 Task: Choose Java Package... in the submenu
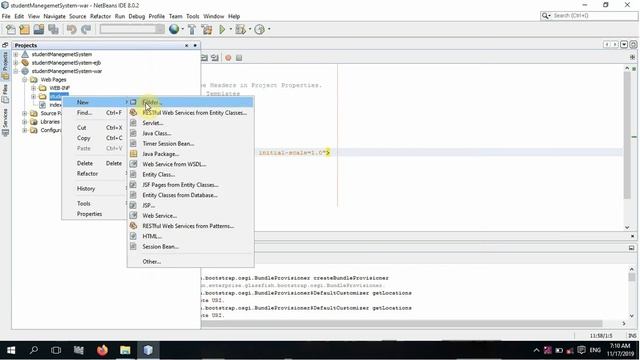(x=190, y=154)
